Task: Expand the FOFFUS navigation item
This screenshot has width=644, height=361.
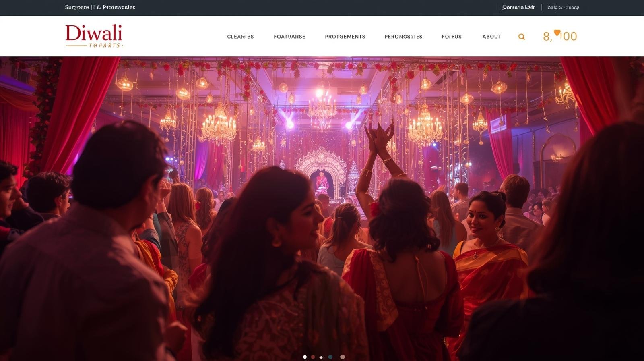Action: point(452,37)
